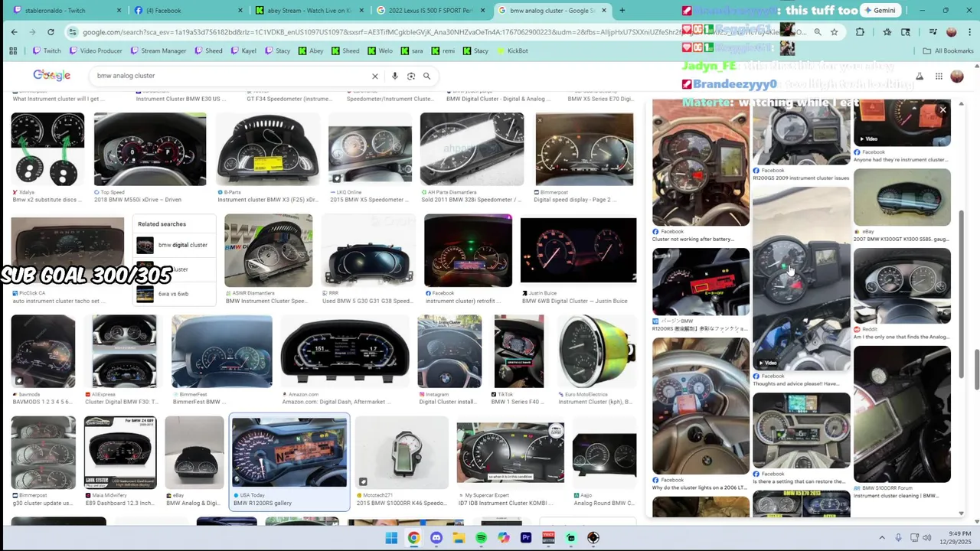Viewport: 980px width, 551px height.
Task: Go back with the browser back arrow
Action: [14, 32]
